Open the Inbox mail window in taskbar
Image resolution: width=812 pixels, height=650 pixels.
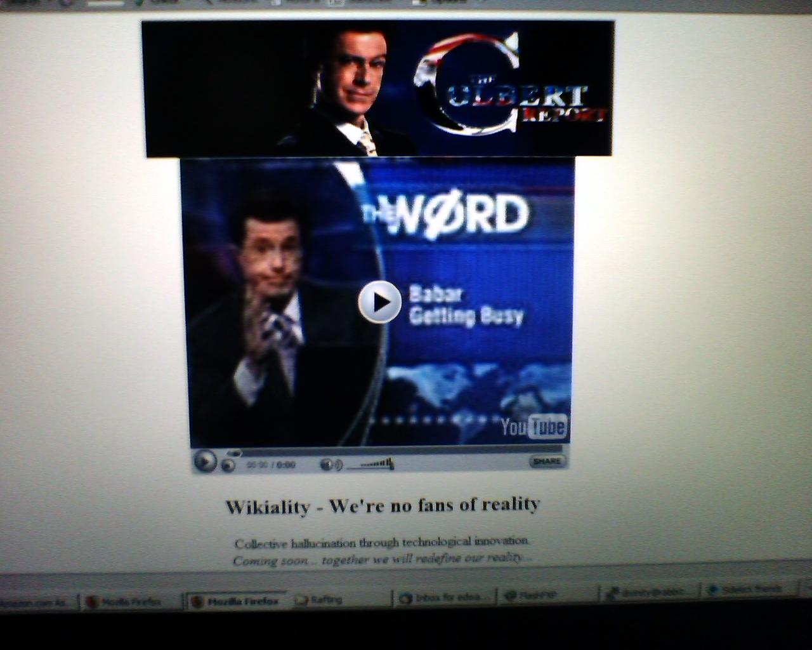point(443,597)
